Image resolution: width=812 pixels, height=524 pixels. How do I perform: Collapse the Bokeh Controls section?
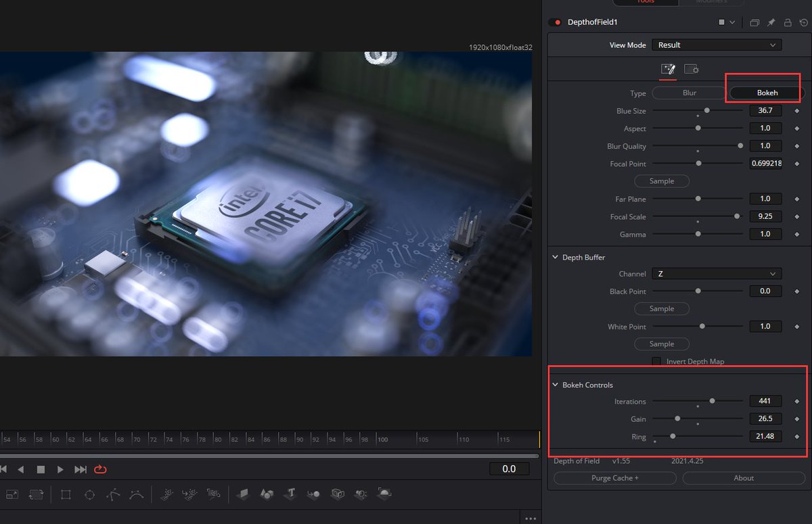tap(556, 385)
